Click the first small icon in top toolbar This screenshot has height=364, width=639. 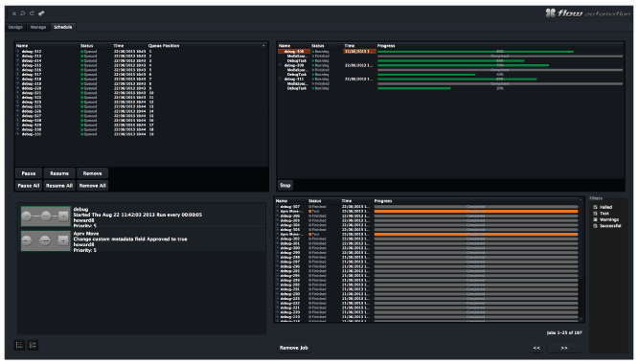click(x=14, y=13)
